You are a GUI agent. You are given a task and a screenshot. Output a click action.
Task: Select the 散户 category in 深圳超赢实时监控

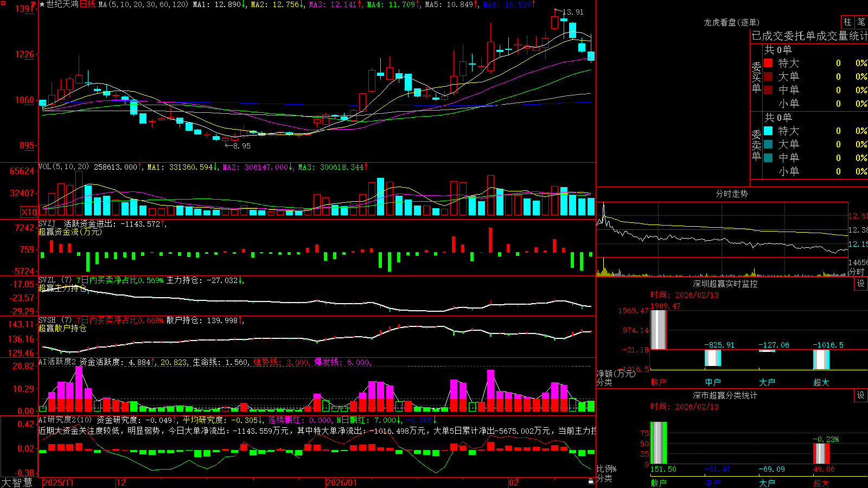click(x=658, y=382)
